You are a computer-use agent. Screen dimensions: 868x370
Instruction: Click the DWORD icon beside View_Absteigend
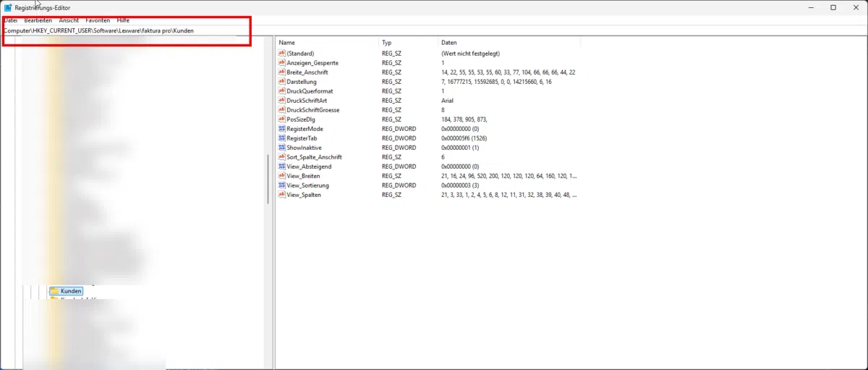tap(282, 167)
